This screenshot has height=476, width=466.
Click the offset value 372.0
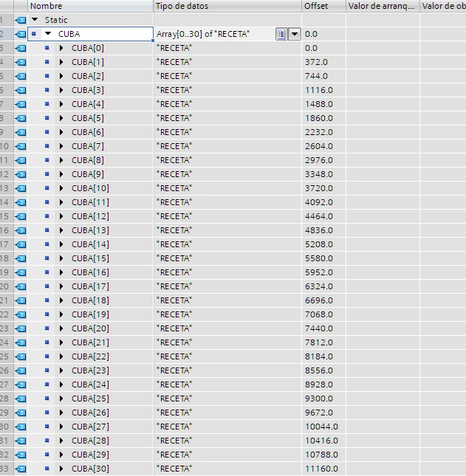tap(316, 62)
